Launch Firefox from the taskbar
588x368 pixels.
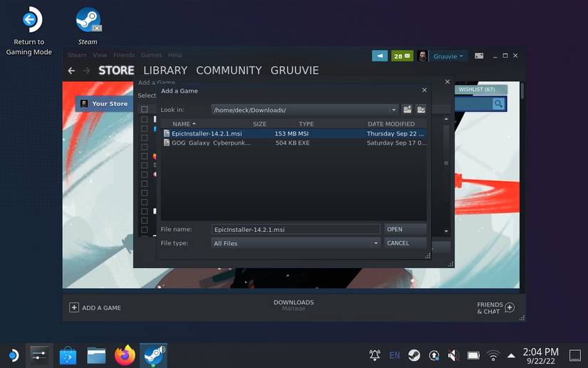click(125, 355)
